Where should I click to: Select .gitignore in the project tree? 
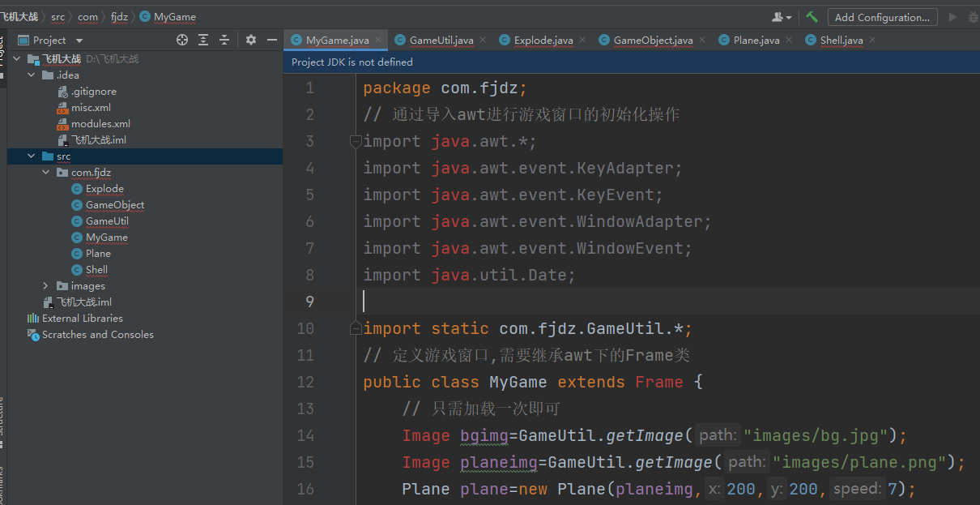pyautogui.click(x=93, y=92)
